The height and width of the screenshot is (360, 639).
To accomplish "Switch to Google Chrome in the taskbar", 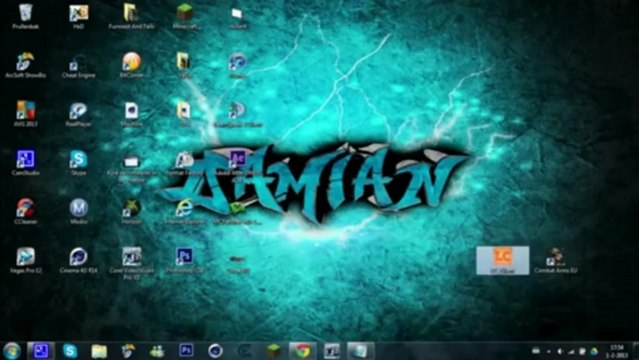I will pos(302,351).
